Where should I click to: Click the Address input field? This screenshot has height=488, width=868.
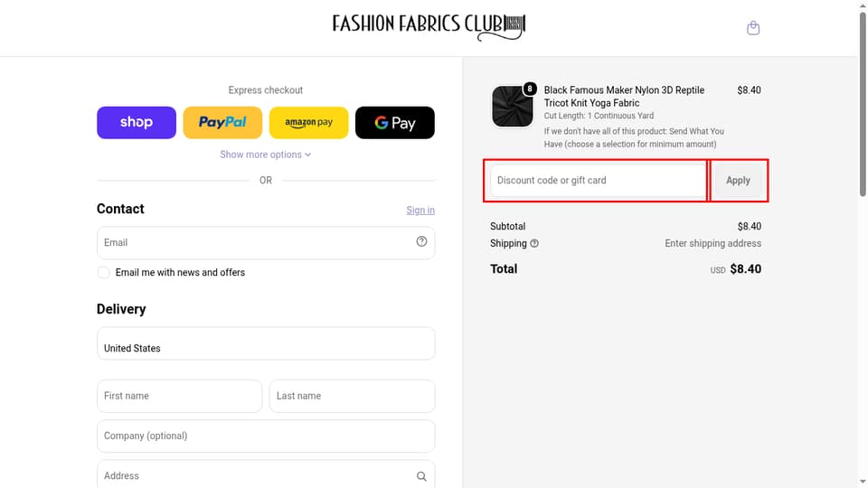coord(266,474)
